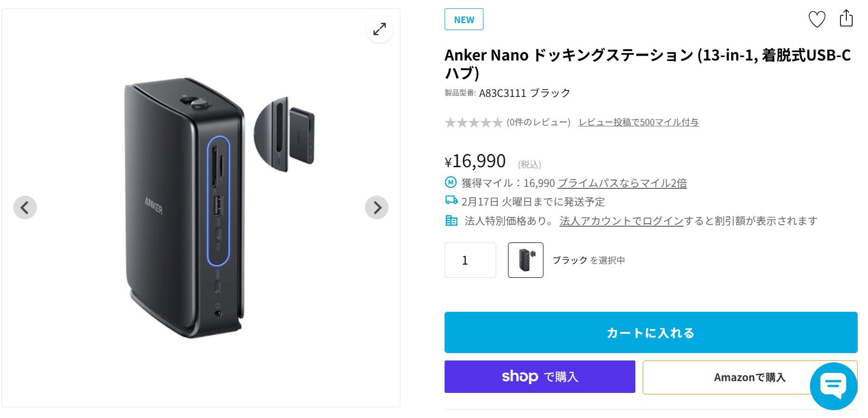
Task: Open プライムパスならマイル2倍 link
Action: point(622,183)
